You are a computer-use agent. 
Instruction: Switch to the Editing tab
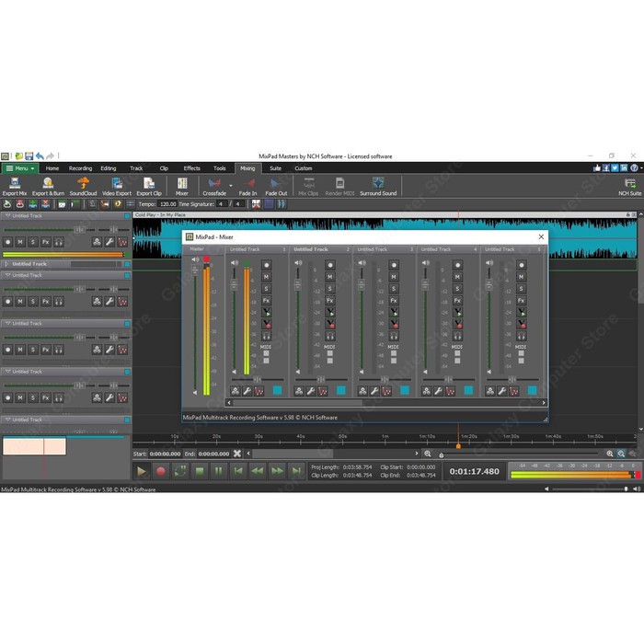click(x=109, y=168)
